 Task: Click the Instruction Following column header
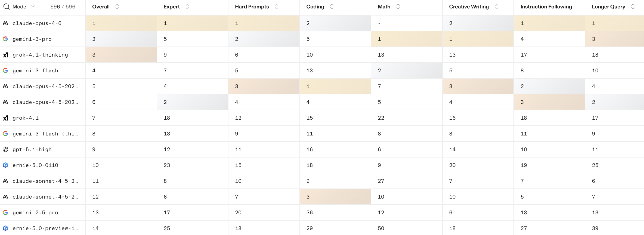pyautogui.click(x=546, y=7)
